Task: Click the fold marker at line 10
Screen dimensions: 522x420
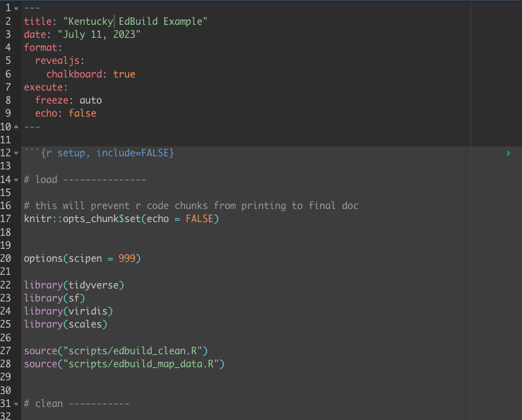Action: (16, 127)
